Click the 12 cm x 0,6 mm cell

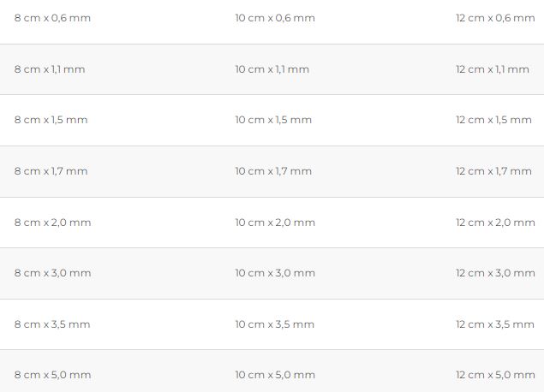(x=495, y=18)
